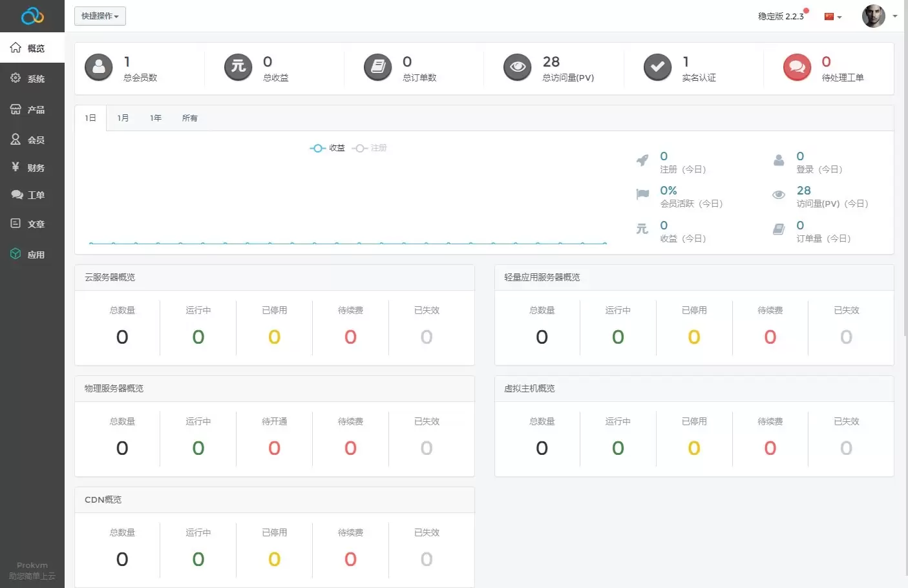Click the yuan icon for 收益 (今日)
The height and width of the screenshot is (588, 908).
click(x=642, y=229)
